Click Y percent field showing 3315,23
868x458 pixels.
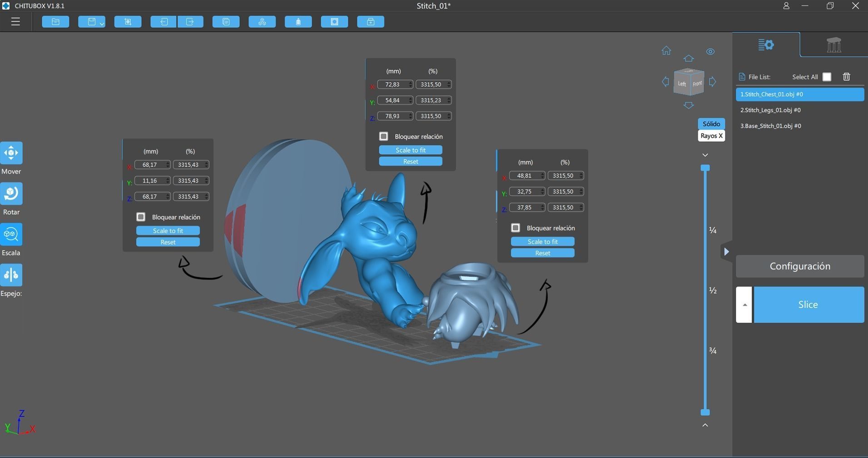[x=433, y=100]
